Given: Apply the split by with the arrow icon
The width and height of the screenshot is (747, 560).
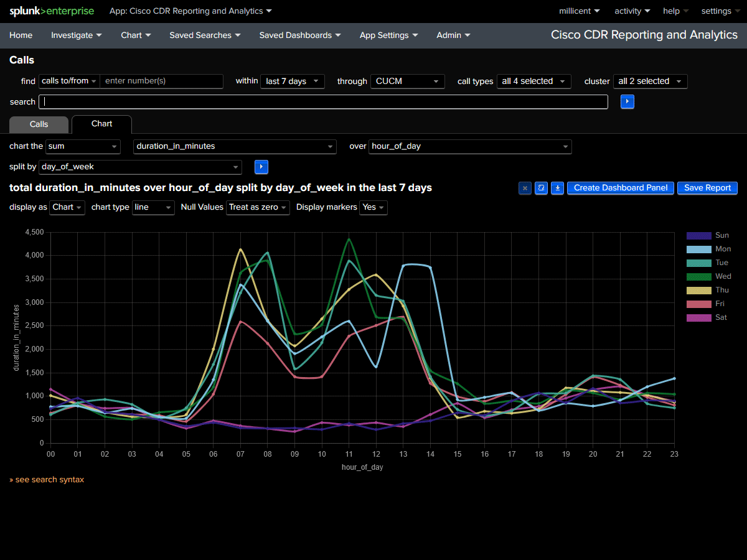Looking at the screenshot, I should point(261,167).
